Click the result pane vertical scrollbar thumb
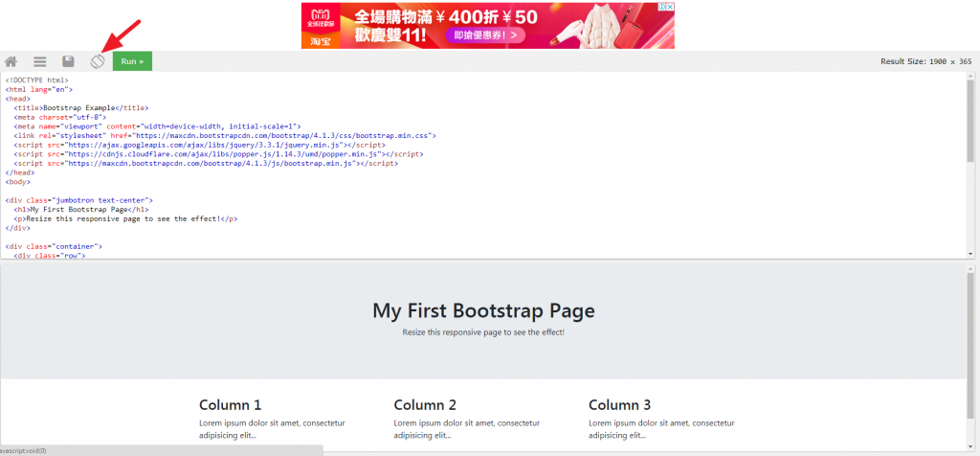Screen dimensions: 980x456 coord(970,345)
